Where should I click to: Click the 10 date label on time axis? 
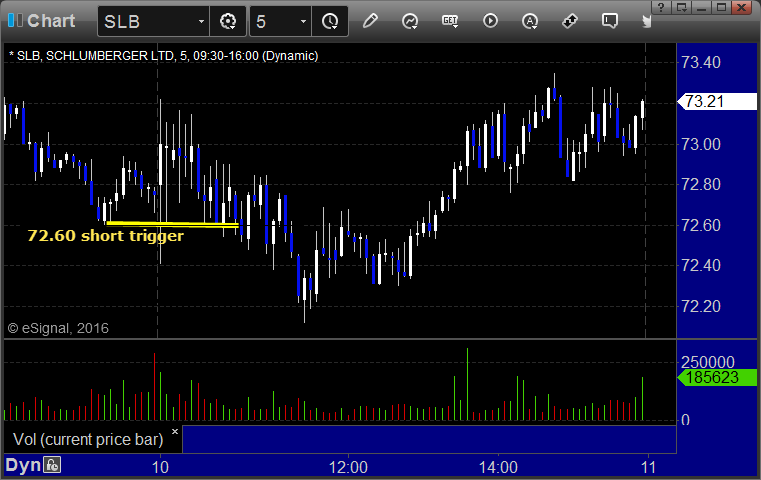coord(160,467)
